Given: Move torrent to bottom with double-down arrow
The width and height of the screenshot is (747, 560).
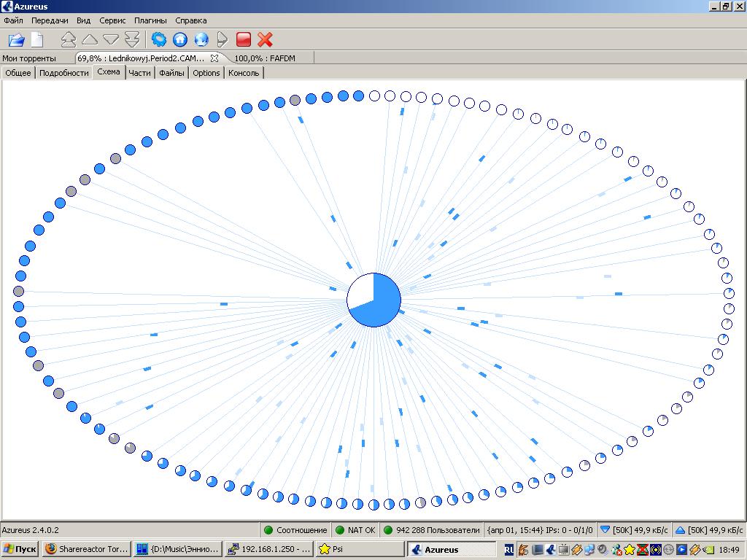Looking at the screenshot, I should point(132,39).
